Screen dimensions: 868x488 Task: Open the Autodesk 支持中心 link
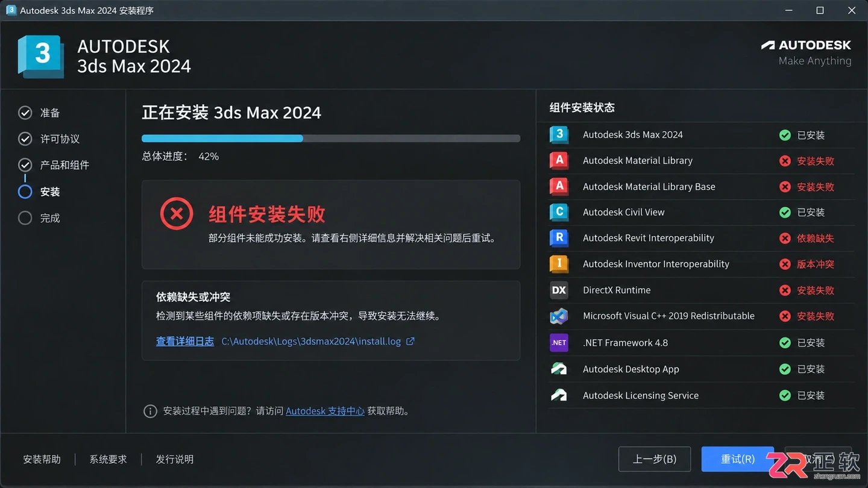pos(325,411)
